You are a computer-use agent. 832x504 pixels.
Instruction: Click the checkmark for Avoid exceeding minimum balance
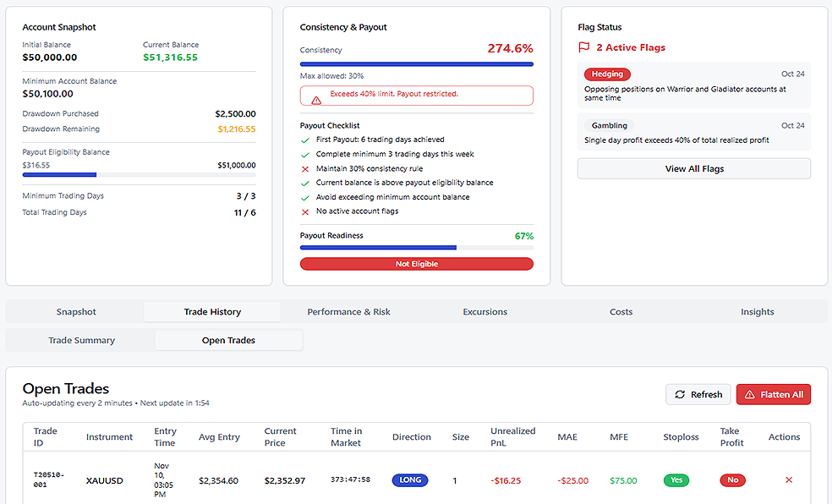coord(305,197)
